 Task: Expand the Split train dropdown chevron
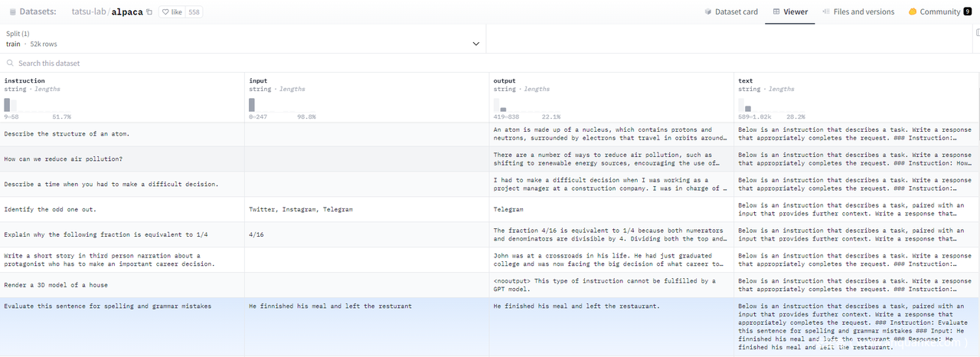coord(476,44)
